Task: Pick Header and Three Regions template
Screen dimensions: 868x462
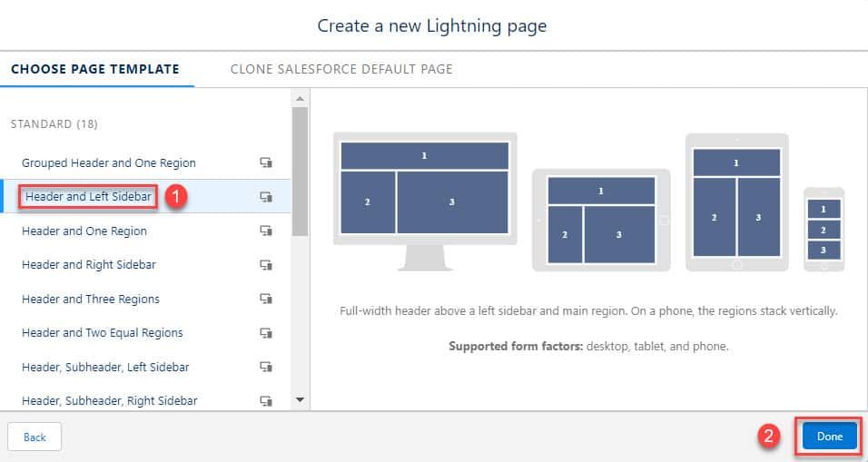Action: click(x=90, y=299)
